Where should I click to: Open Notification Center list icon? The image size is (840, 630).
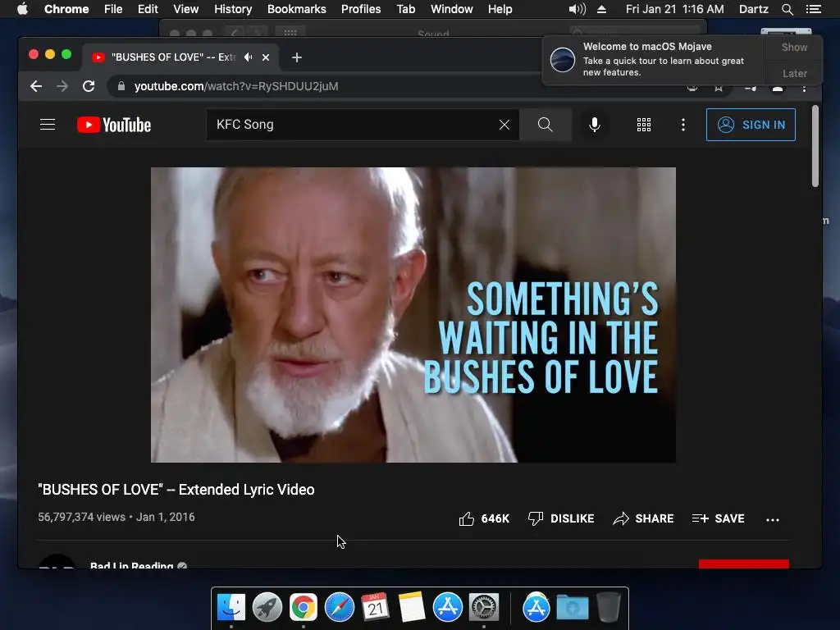coord(813,9)
